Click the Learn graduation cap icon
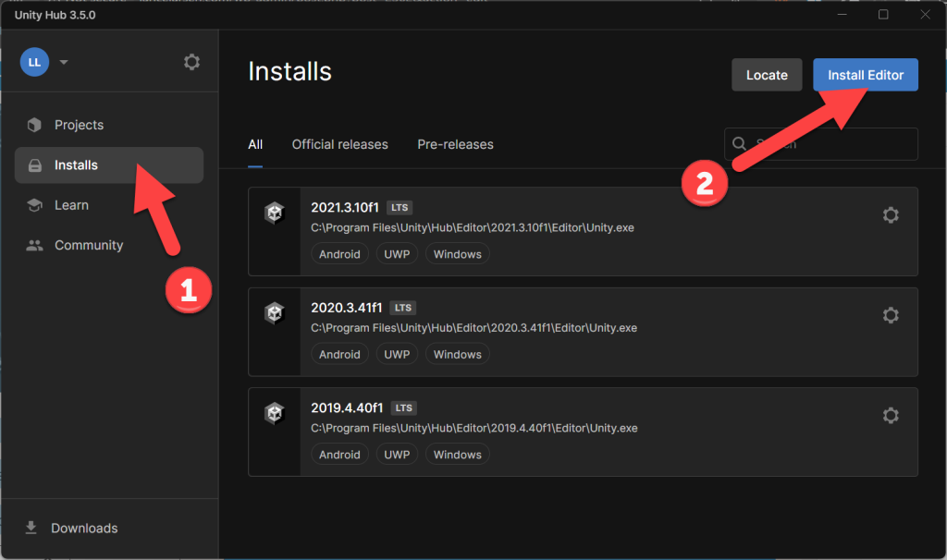The image size is (947, 560). [x=34, y=205]
